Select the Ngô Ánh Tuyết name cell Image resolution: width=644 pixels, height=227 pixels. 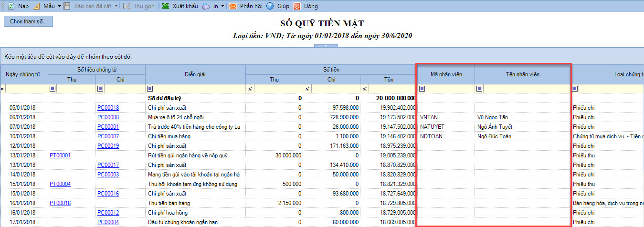point(523,127)
